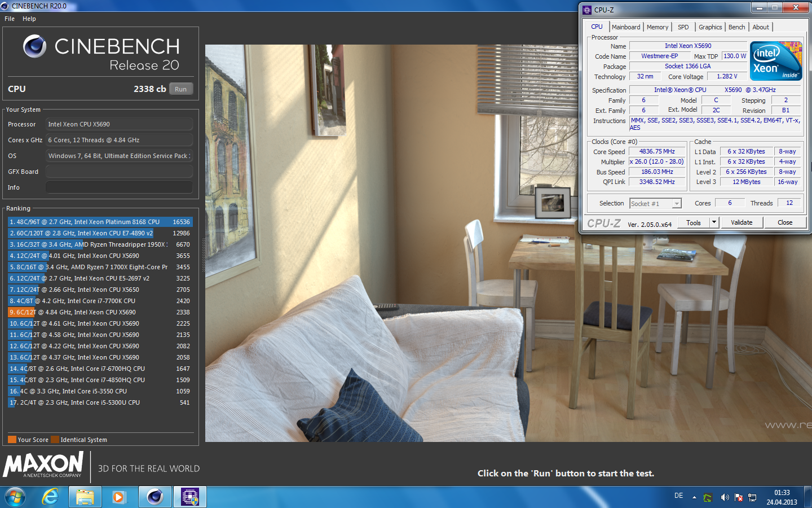Run the CPU benchmark

pos(180,89)
